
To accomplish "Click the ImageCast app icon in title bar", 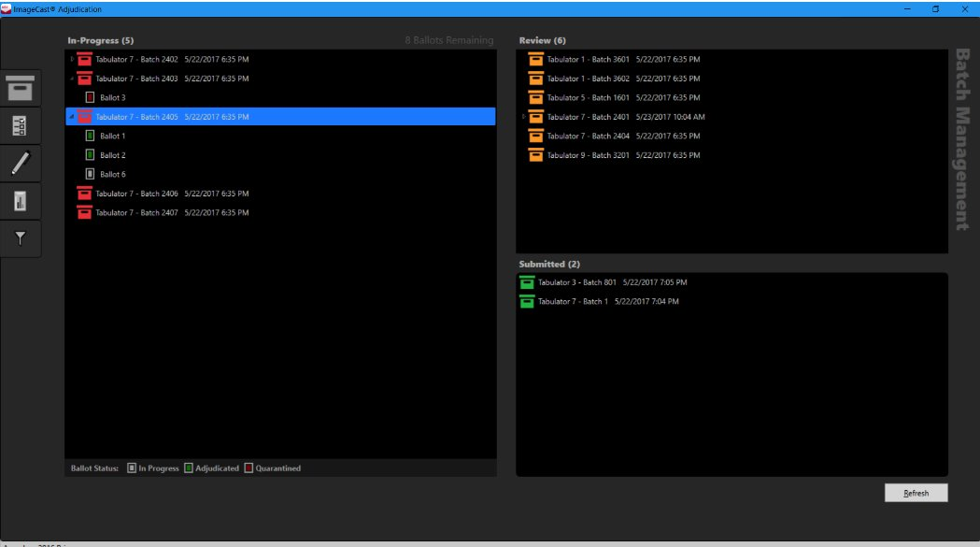I will pyautogui.click(x=7, y=8).
